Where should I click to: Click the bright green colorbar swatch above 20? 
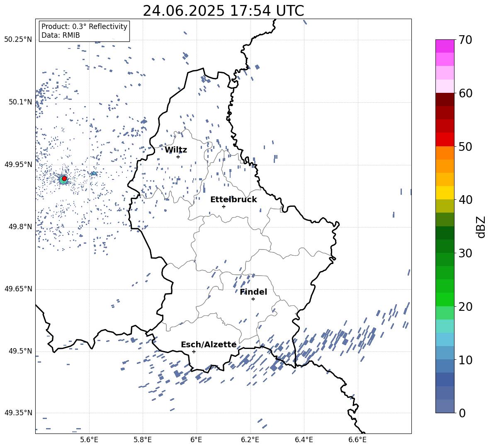point(445,299)
